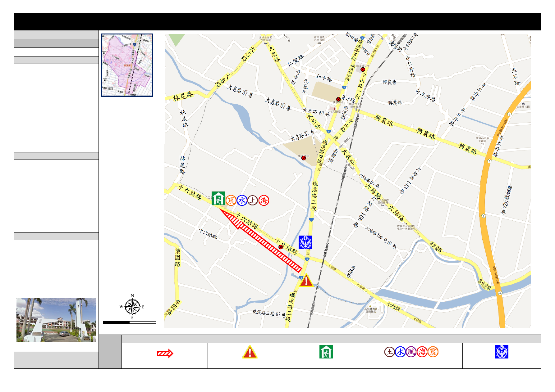The image size is (555, 392).
Task: Click the 興農路 322 巷 label
Action: point(507,200)
